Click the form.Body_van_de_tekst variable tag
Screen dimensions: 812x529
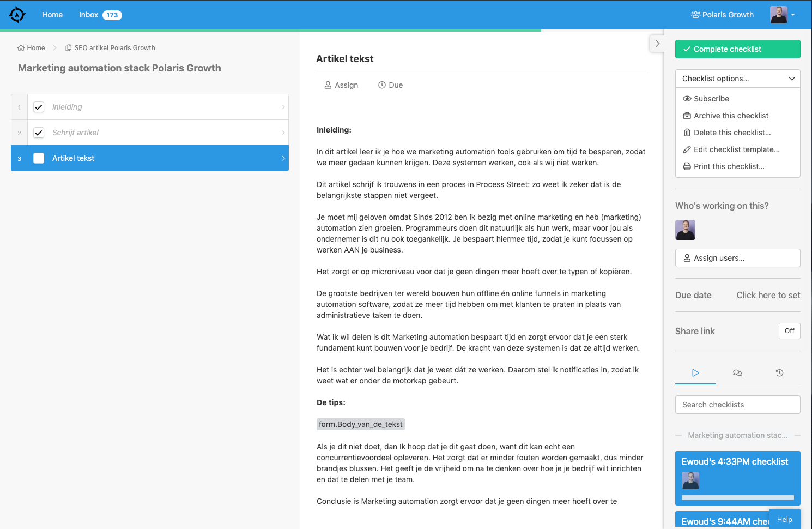pos(361,424)
